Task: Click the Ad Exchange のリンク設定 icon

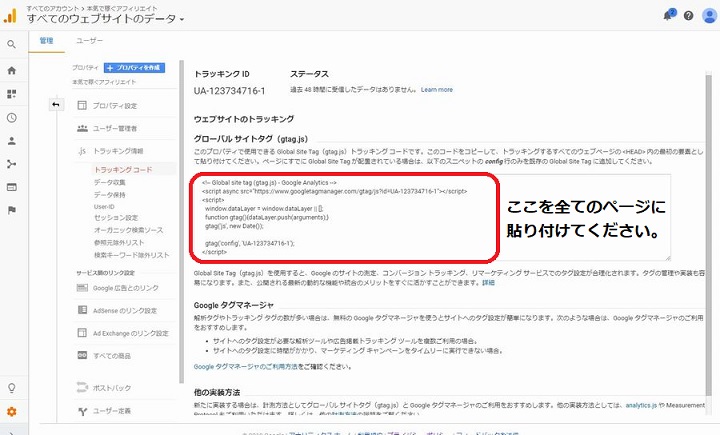Action: click(x=82, y=333)
